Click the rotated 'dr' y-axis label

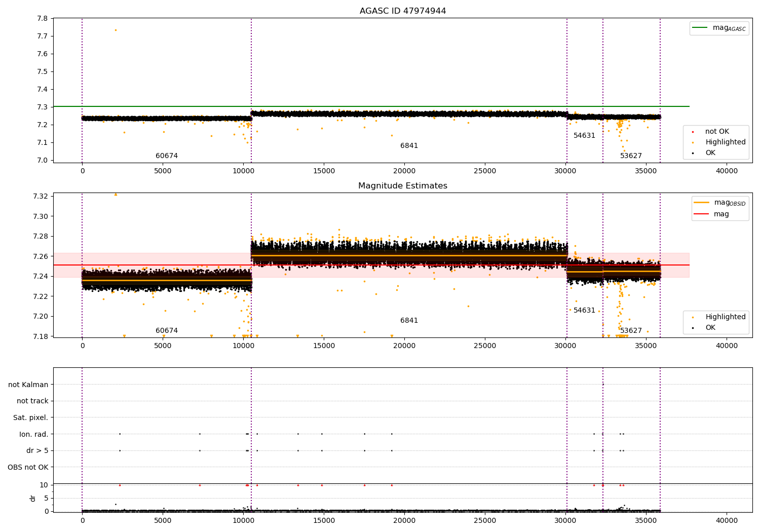coord(33,498)
